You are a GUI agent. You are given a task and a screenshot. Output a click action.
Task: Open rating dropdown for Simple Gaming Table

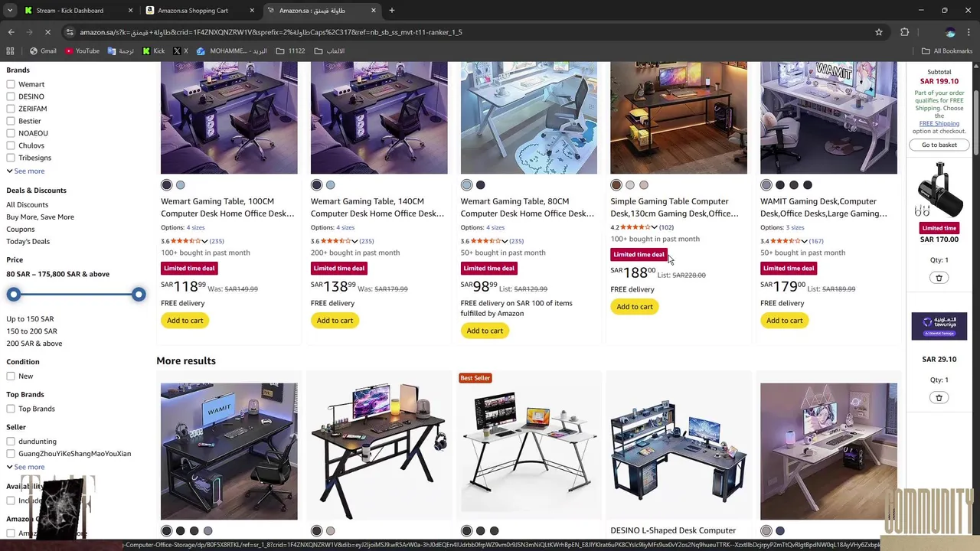[654, 227]
